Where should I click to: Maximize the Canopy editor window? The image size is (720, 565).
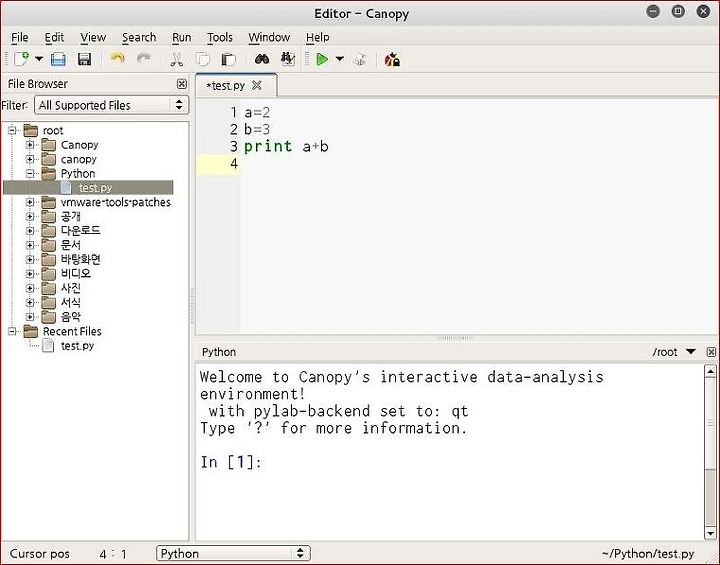(x=678, y=11)
